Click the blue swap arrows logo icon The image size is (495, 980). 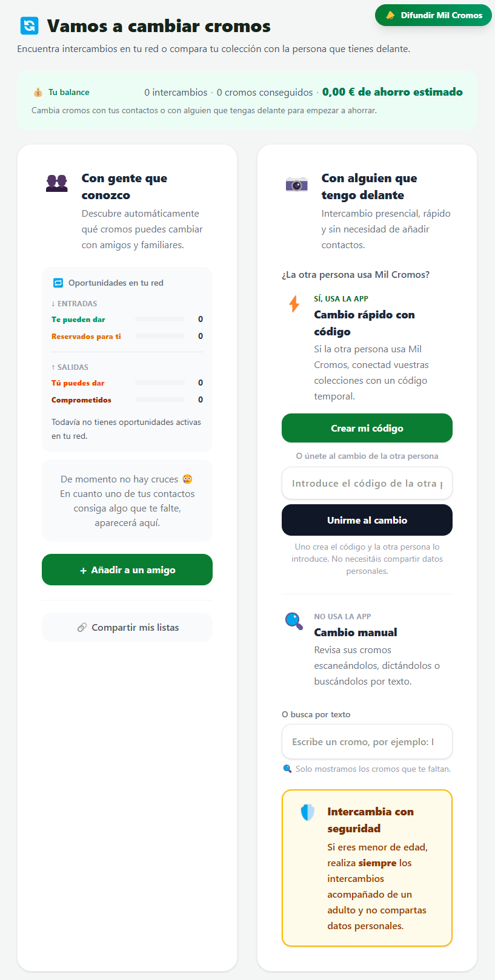29,25
